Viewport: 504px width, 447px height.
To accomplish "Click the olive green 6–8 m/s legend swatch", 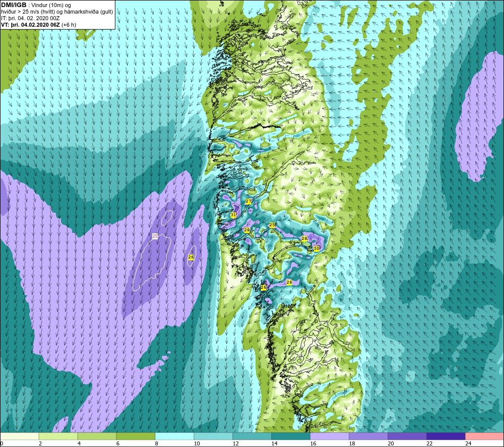I will [136, 436].
